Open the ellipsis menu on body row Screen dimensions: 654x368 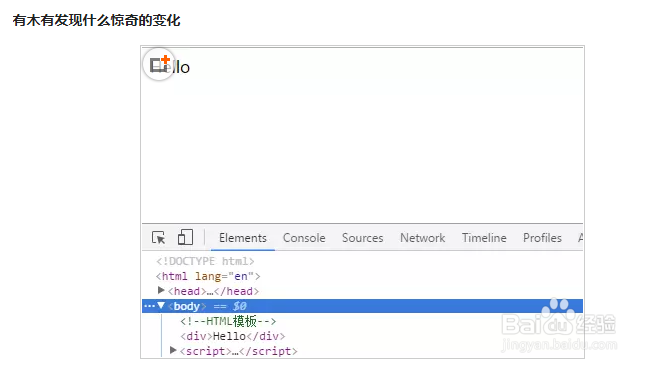click(149, 306)
